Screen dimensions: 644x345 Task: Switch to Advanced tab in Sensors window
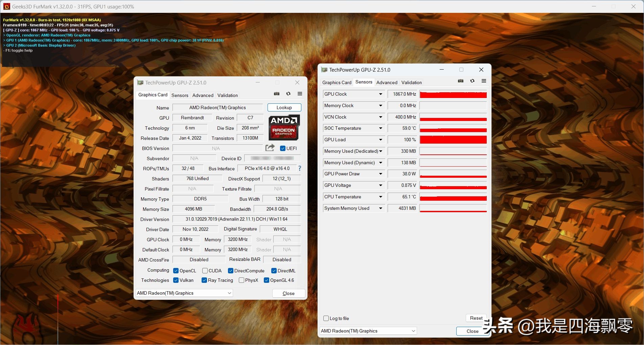[x=387, y=82]
